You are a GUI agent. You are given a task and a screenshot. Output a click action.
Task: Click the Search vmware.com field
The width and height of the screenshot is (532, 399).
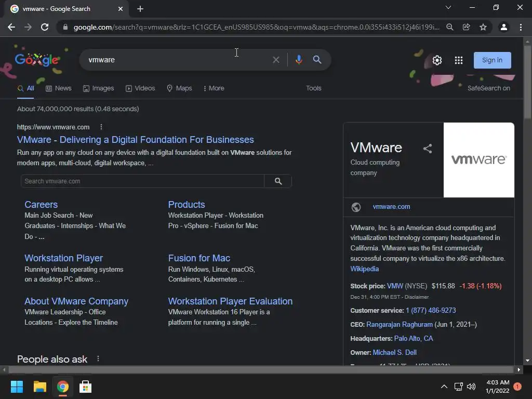142,181
